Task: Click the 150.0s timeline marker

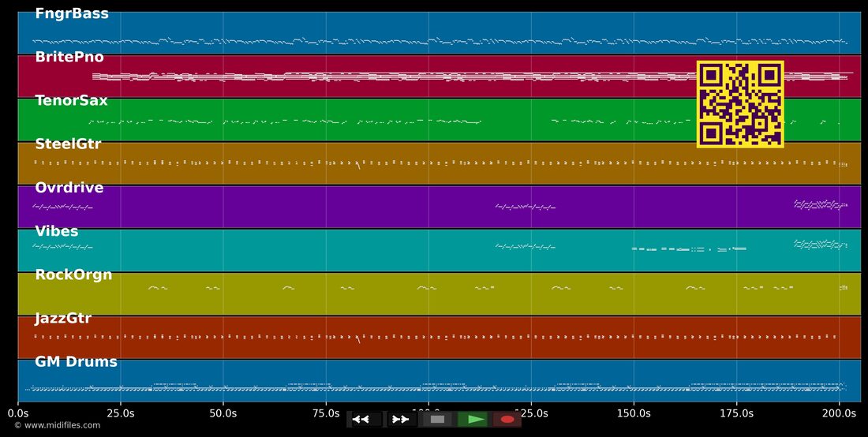Action: point(634,413)
